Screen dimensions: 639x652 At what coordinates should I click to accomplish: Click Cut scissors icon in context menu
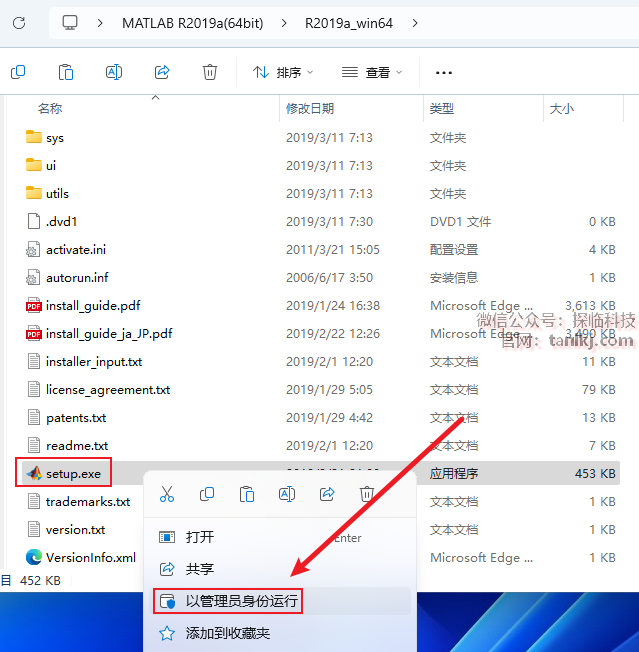[167, 494]
